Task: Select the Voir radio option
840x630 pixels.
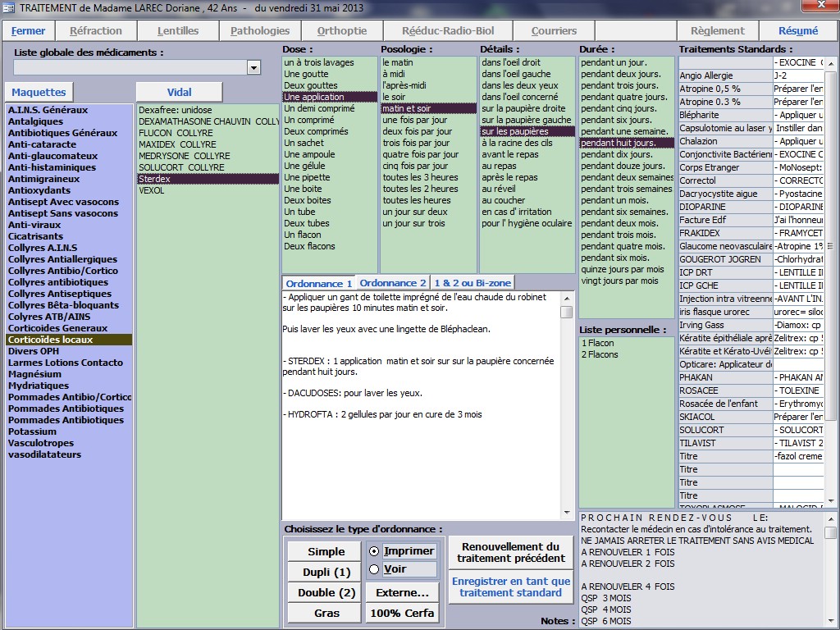Action: (x=375, y=569)
